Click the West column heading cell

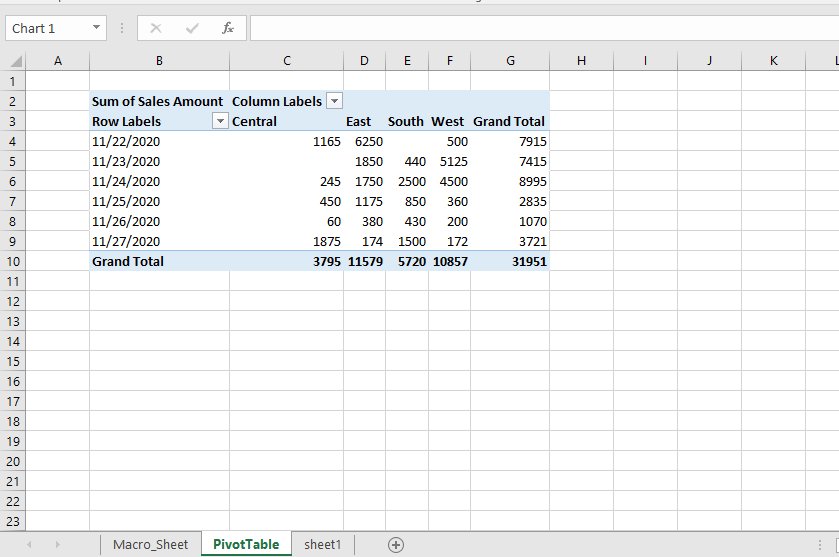pyautogui.click(x=449, y=121)
